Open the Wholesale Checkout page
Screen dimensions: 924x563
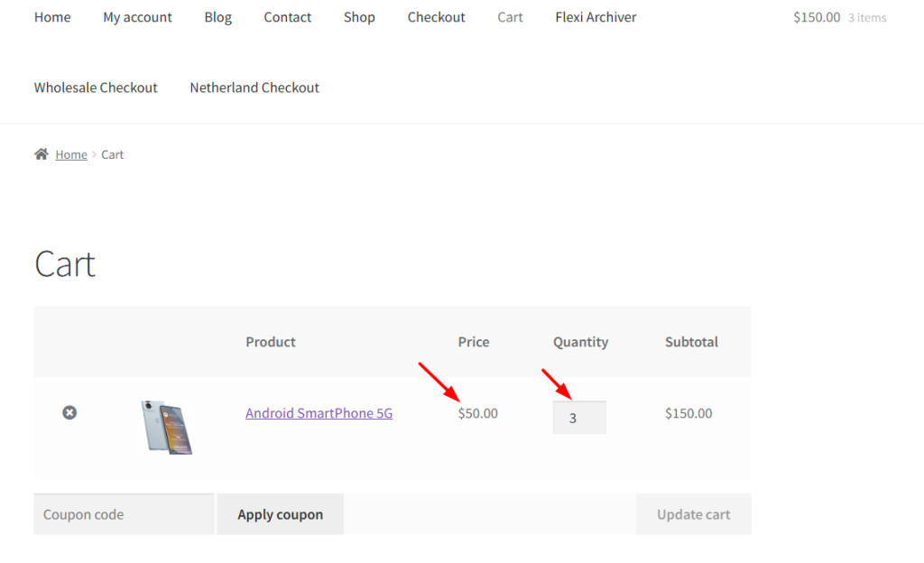pos(96,88)
